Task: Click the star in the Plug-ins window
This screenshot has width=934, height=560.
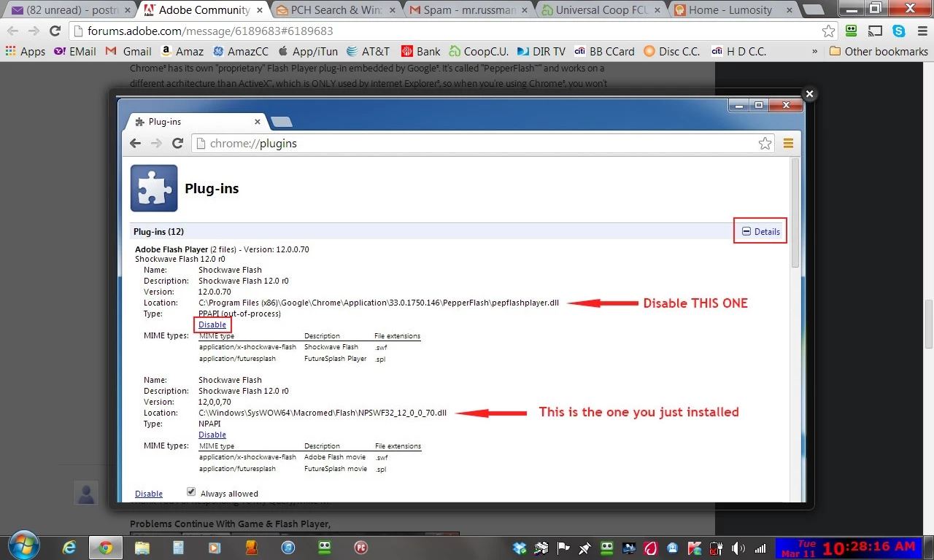Action: click(x=765, y=144)
